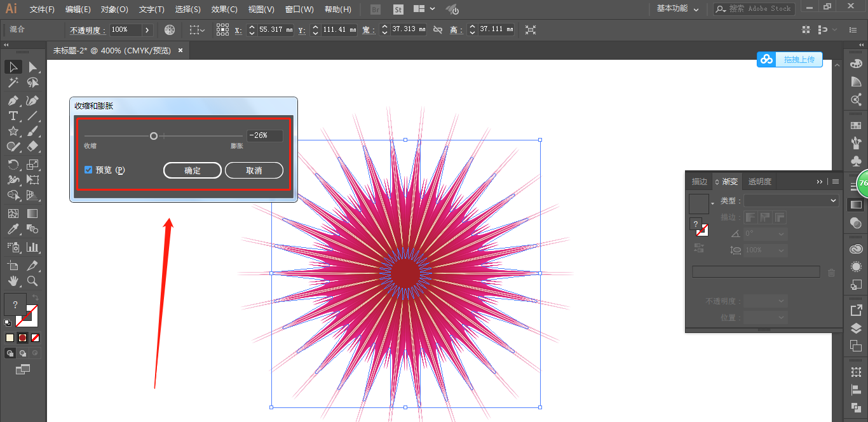The width and height of the screenshot is (868, 422).
Task: Set paint mode to Color
Action: (x=10, y=337)
